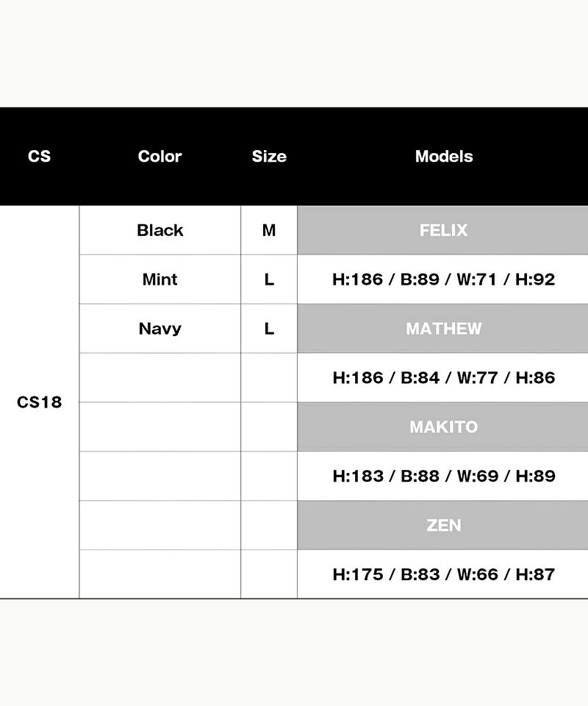Select the ZEN model name bar

[443, 525]
